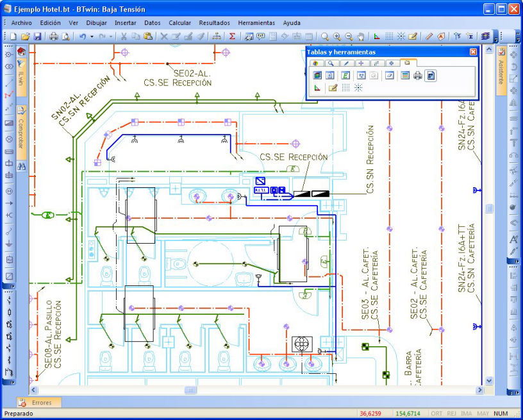This screenshot has height=420, width=523.
Task: Open the Comprobar side panel
Action: pyautogui.click(x=21, y=133)
